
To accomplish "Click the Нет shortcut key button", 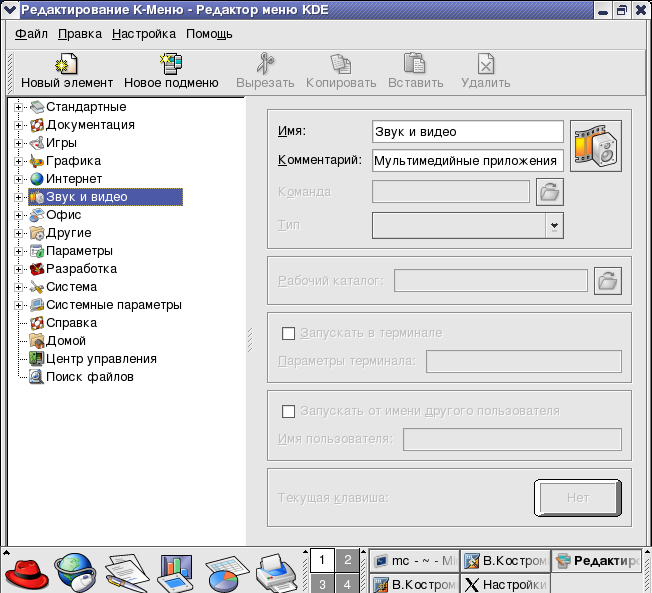I will point(577,497).
